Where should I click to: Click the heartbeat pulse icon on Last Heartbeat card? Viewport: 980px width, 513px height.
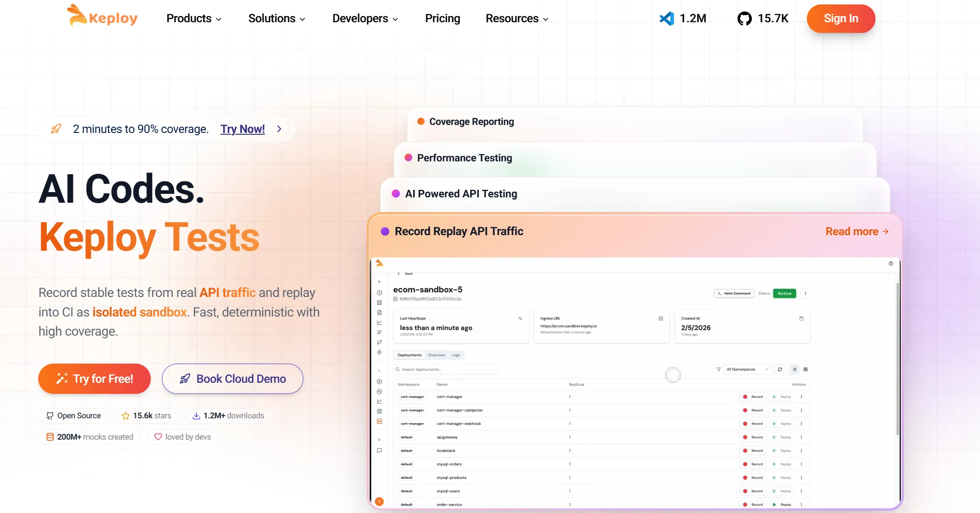click(x=520, y=318)
